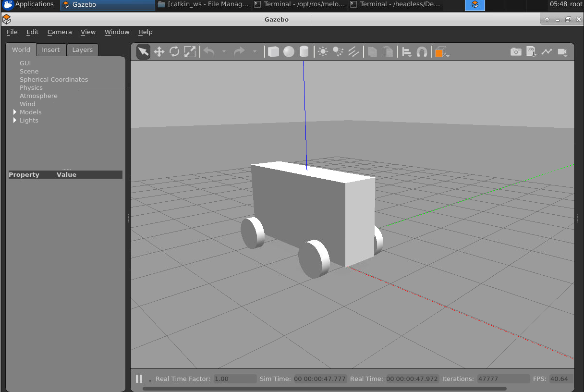Select Scene in the world tree

click(29, 71)
